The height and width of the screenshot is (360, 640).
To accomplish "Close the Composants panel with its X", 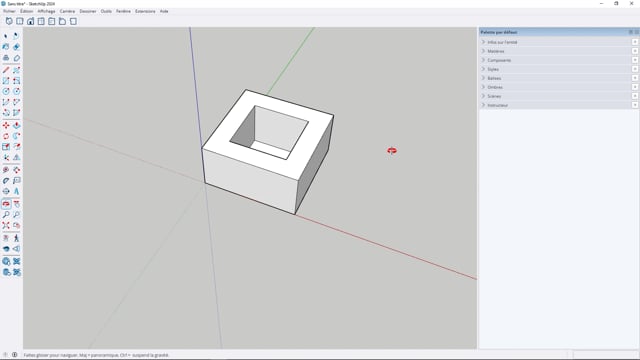I will 635,60.
